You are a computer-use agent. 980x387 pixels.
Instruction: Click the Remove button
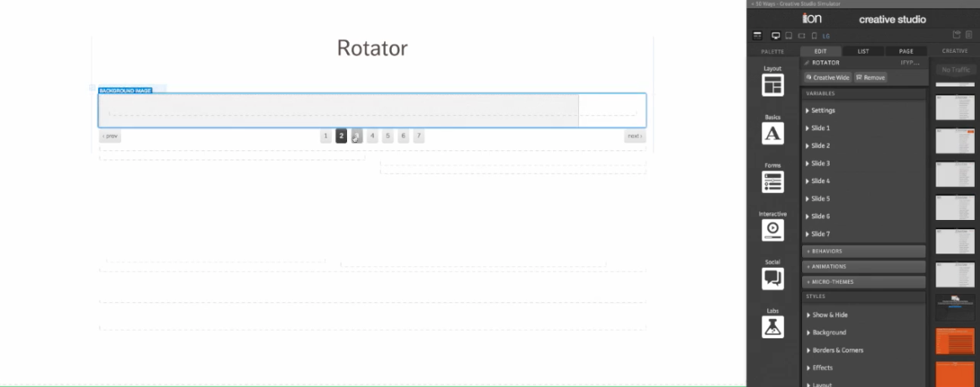tap(870, 77)
